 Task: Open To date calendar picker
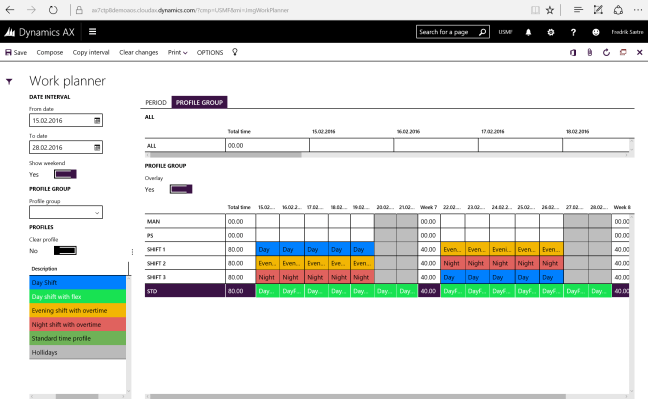[x=97, y=148]
